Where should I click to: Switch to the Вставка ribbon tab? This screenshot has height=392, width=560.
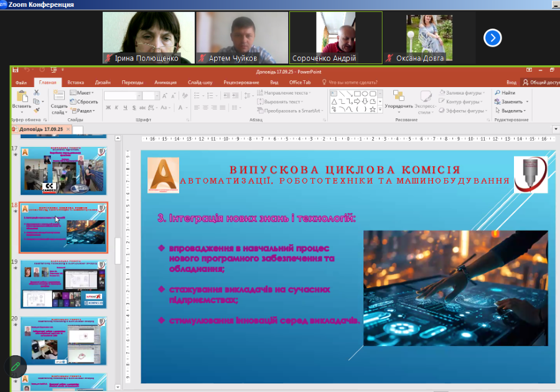point(75,82)
